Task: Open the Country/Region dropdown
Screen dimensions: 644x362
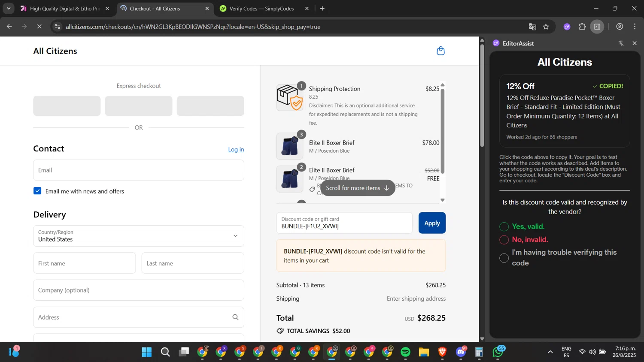Action: click(x=139, y=236)
